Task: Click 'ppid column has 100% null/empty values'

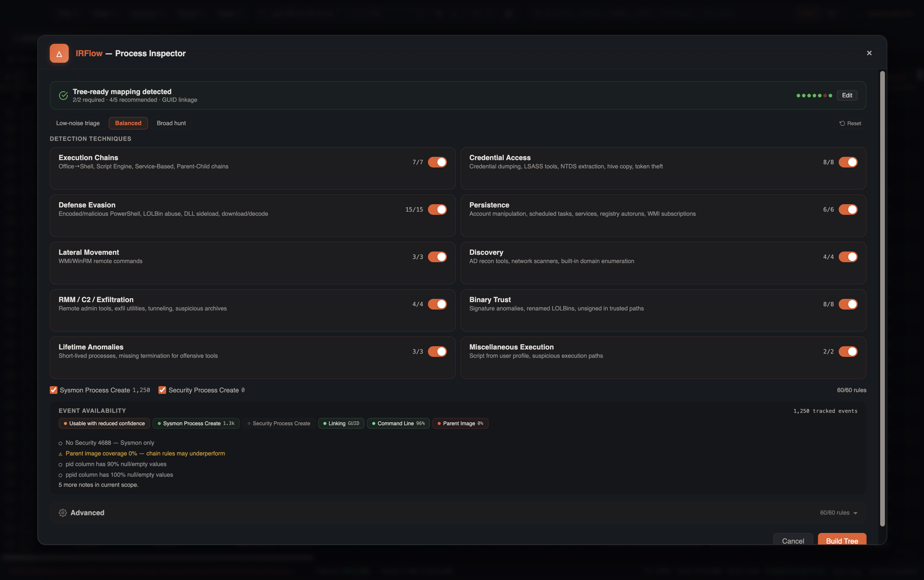Action: pos(119,475)
